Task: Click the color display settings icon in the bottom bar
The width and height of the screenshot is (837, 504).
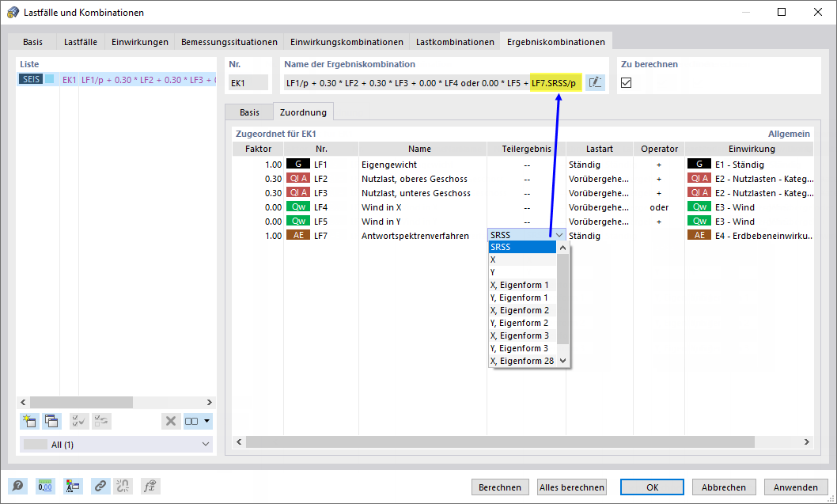Action: pyautogui.click(x=73, y=487)
